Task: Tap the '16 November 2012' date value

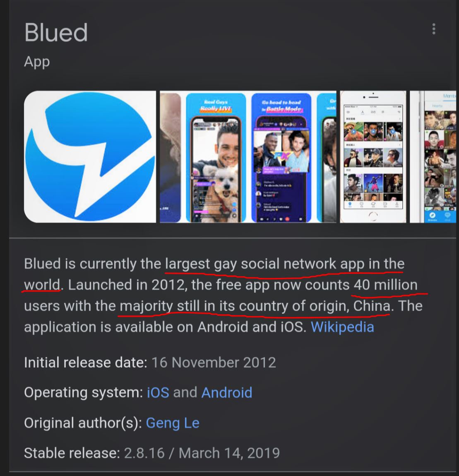Action: click(214, 362)
